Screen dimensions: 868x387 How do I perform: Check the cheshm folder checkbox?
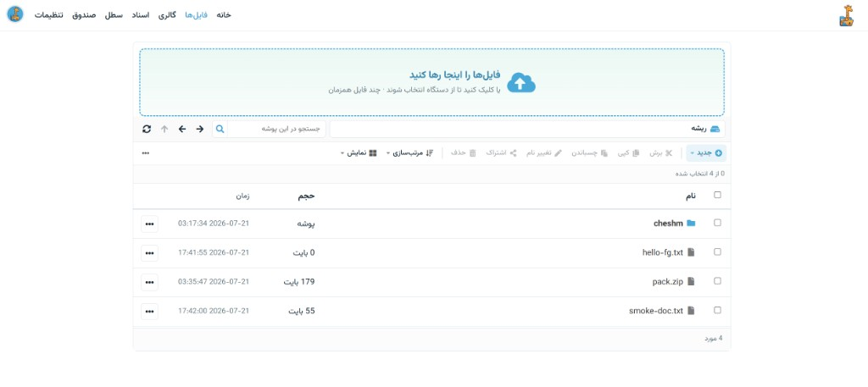tap(717, 222)
